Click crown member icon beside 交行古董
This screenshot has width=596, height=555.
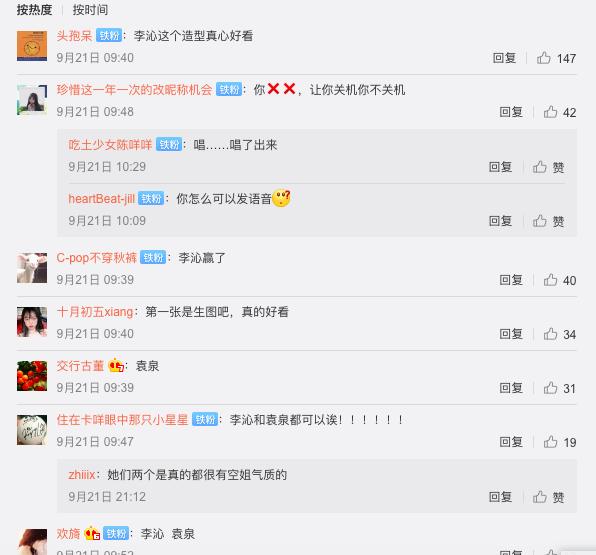116,366
